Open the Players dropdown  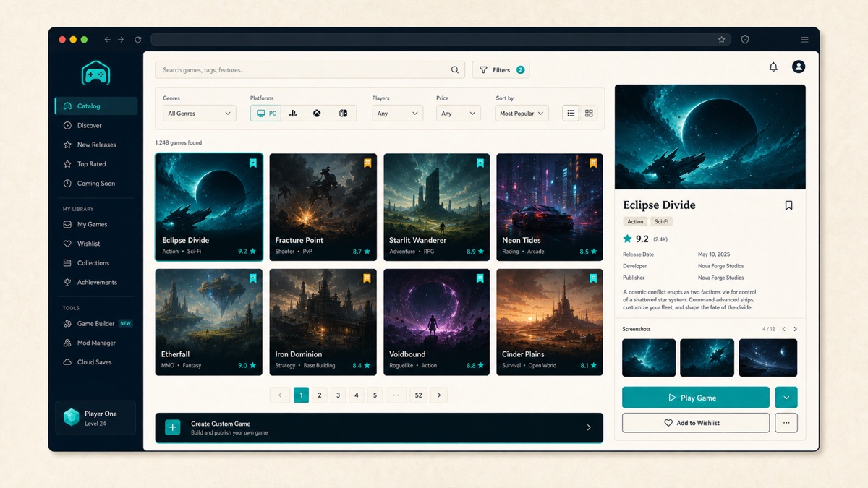397,114
